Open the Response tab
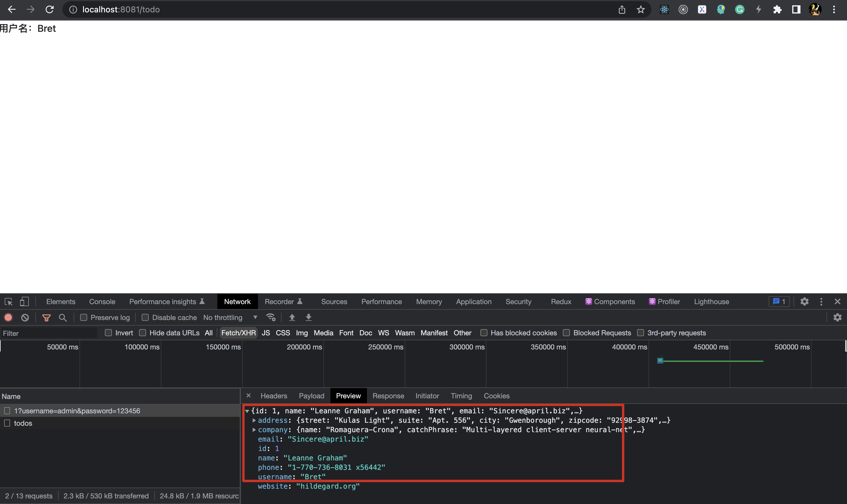 388,396
